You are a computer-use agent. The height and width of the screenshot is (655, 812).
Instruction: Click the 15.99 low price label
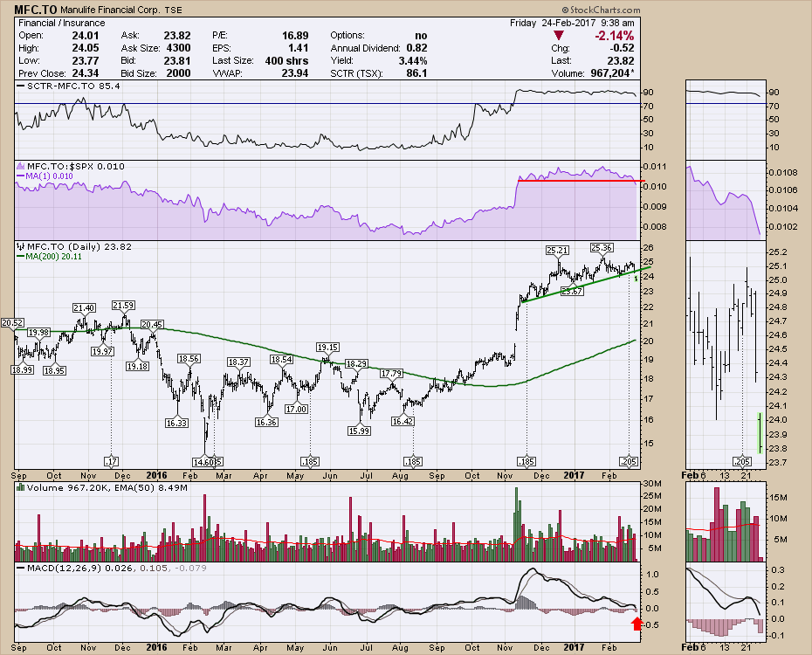click(x=360, y=431)
